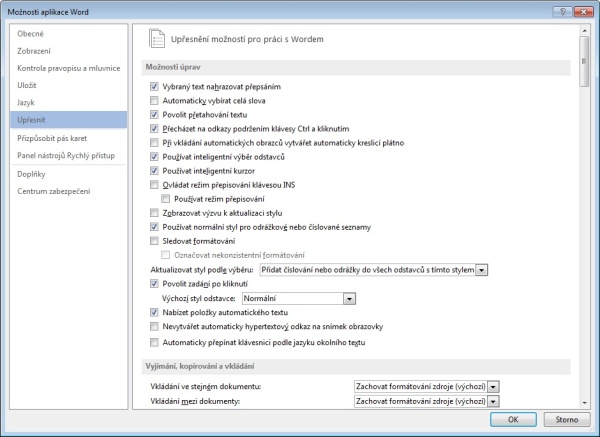The image size is (600, 437).
Task: Toggle normal style for odrážkové seznamy
Action: pyautogui.click(x=154, y=227)
